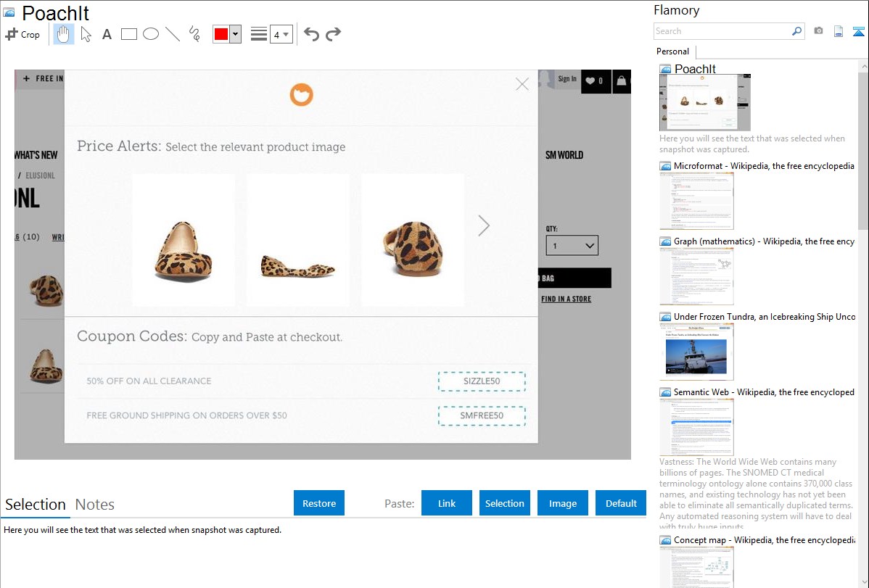Open the Microformat Wikipedia thumbnail
The width and height of the screenshot is (869, 588).
(696, 201)
